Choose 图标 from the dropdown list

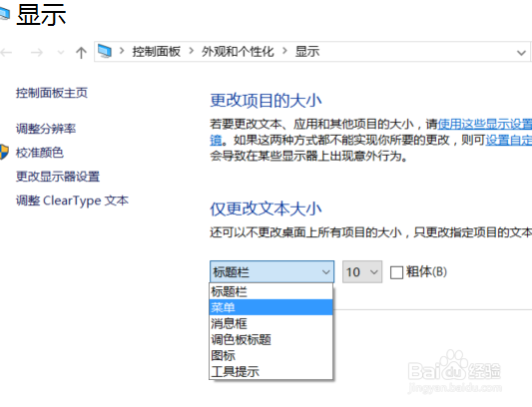click(x=270, y=355)
